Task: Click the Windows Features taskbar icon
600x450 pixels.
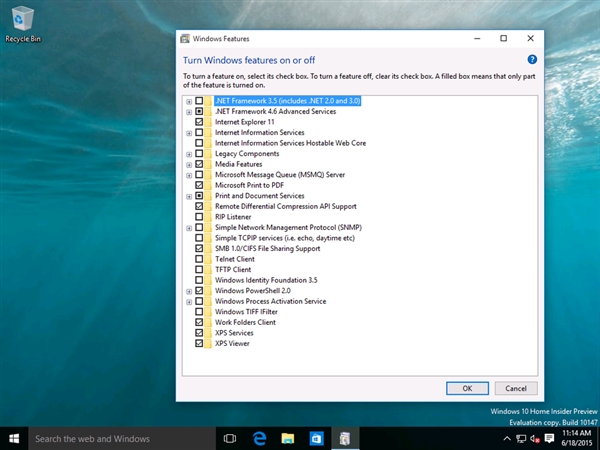Action: [x=345, y=439]
